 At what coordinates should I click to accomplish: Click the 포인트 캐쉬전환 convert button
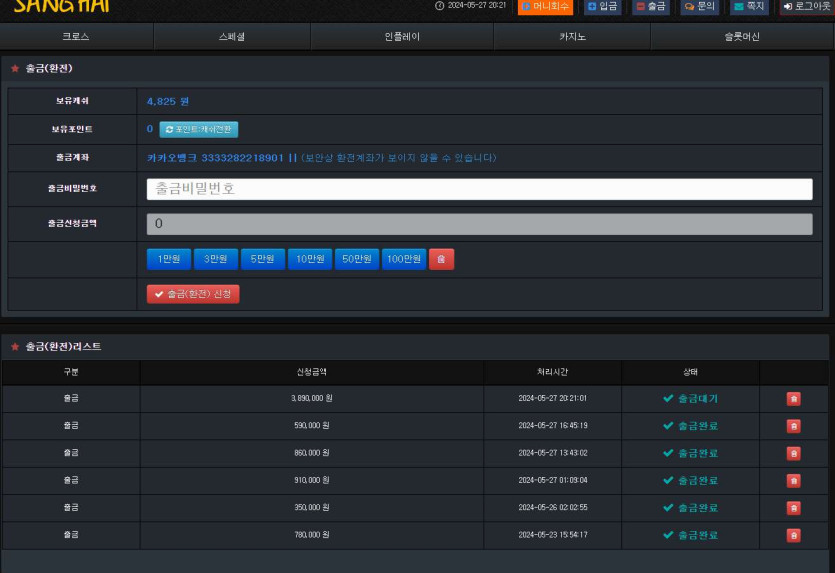[199, 129]
